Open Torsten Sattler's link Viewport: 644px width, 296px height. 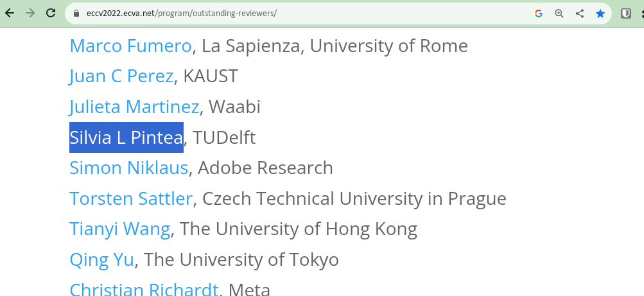click(x=130, y=198)
